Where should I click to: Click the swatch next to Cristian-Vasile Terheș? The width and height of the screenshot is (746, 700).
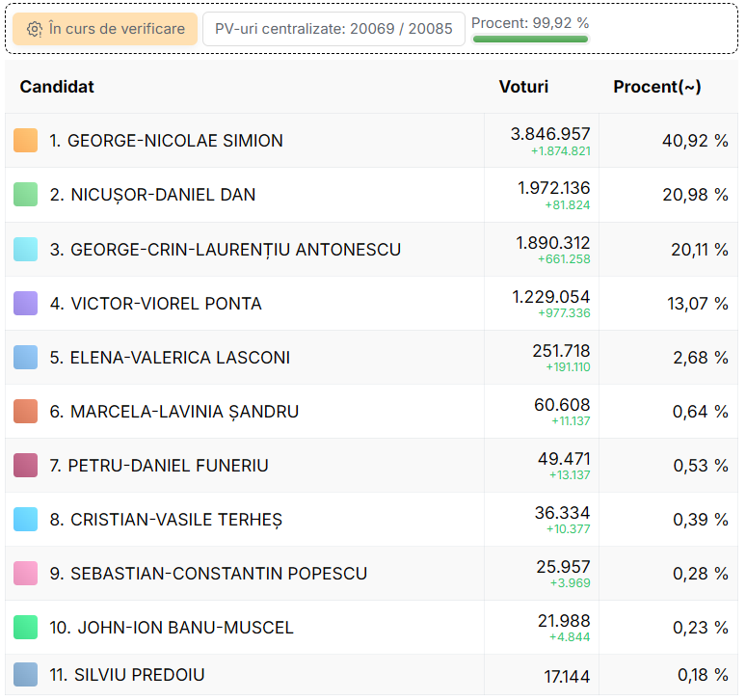point(26,520)
